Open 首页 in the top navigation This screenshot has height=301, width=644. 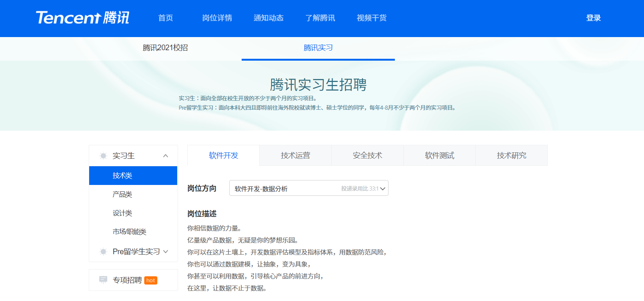pos(166,18)
